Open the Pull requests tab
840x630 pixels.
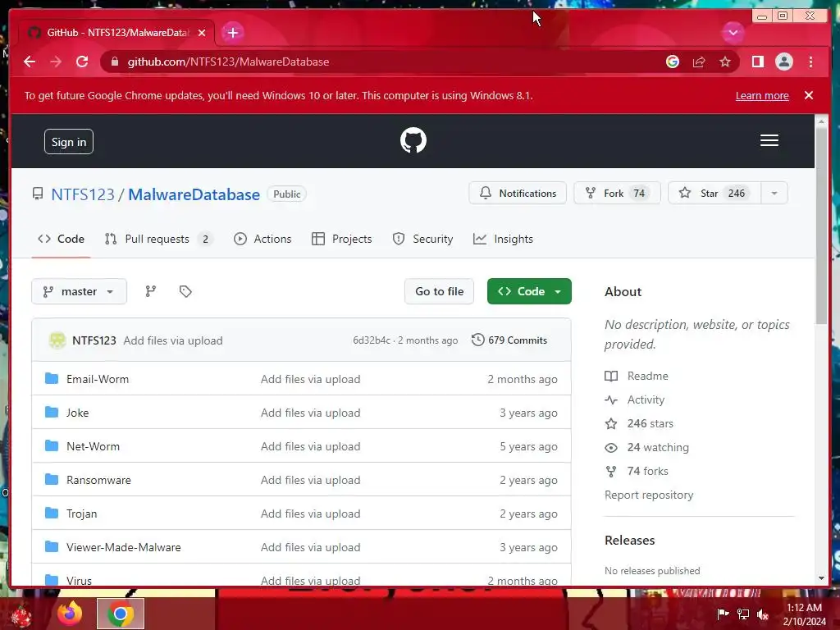(159, 239)
